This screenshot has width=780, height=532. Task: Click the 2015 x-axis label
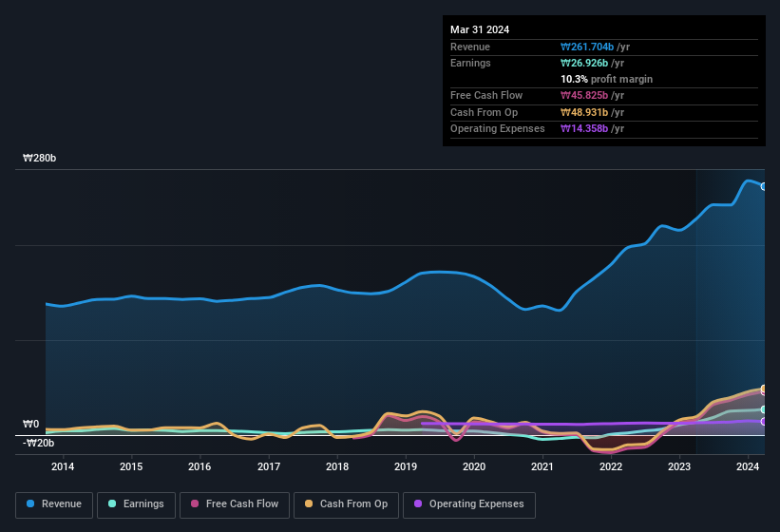click(x=131, y=466)
